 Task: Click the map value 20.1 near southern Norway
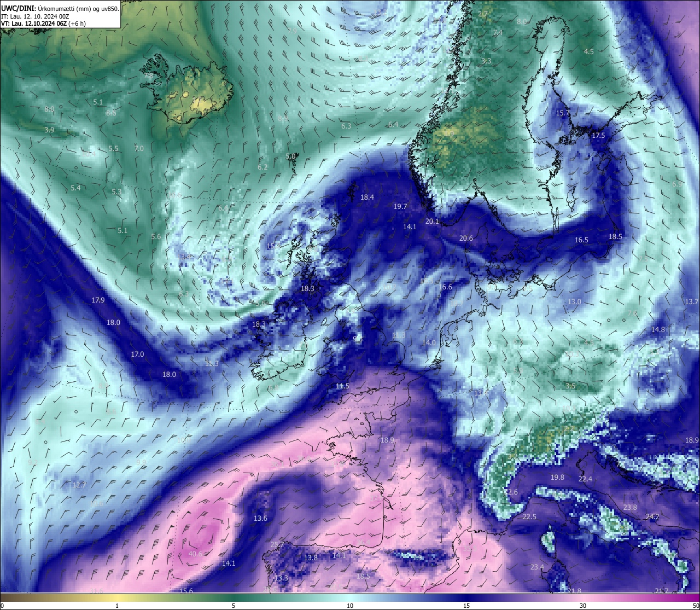coord(432,221)
